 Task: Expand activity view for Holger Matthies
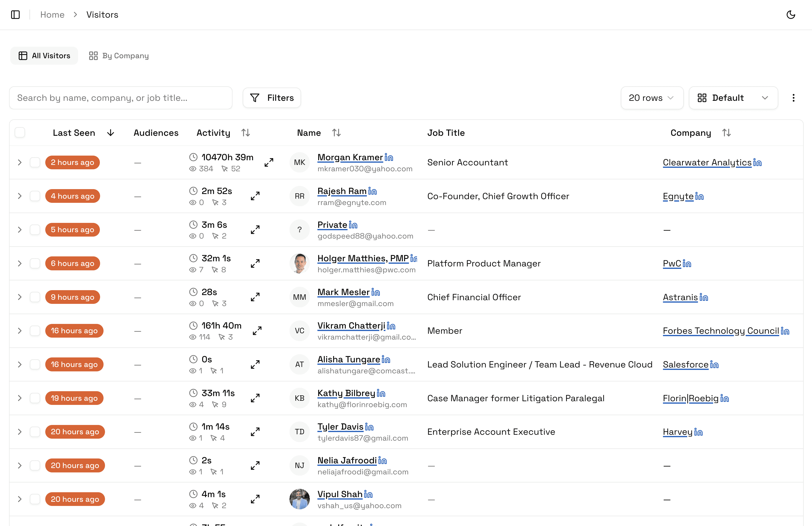255,263
